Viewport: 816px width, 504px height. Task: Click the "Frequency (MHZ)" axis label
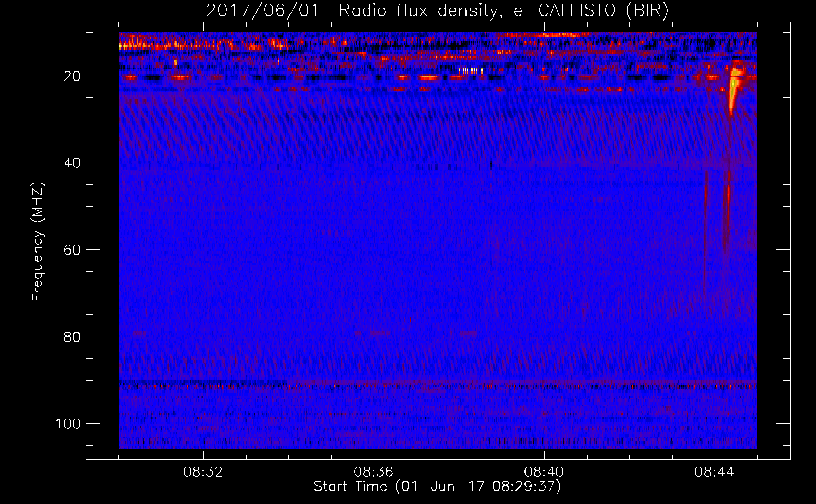point(38,242)
